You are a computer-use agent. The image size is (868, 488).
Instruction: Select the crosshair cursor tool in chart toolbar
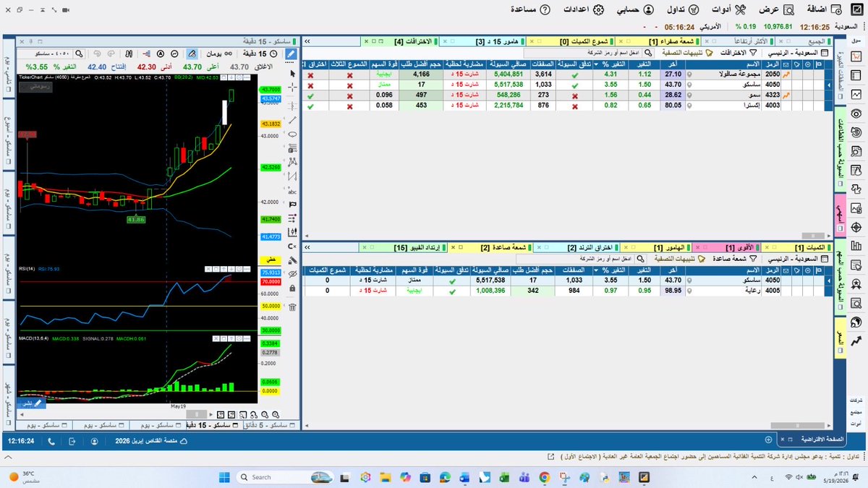[292, 87]
